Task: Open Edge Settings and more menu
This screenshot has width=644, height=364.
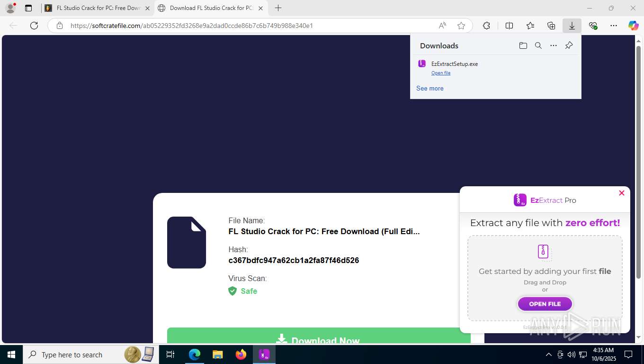Action: tap(614, 26)
